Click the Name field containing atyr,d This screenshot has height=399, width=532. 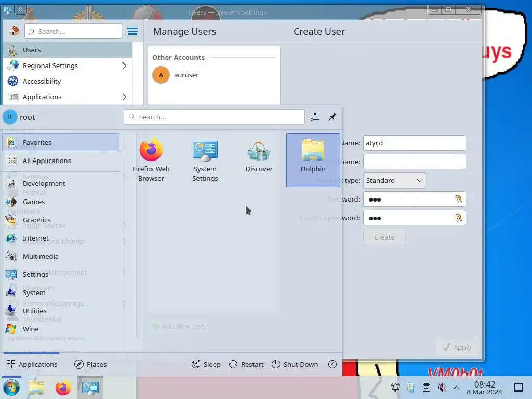coord(414,143)
